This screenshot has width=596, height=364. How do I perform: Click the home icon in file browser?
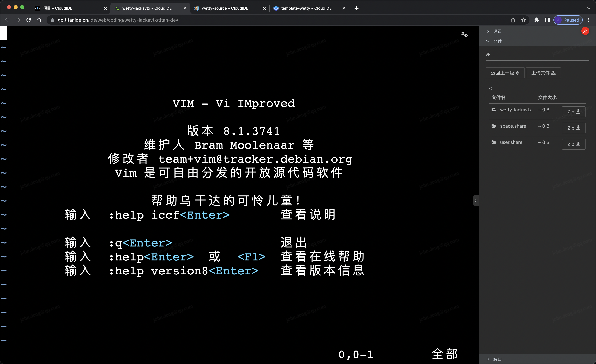pyautogui.click(x=488, y=55)
